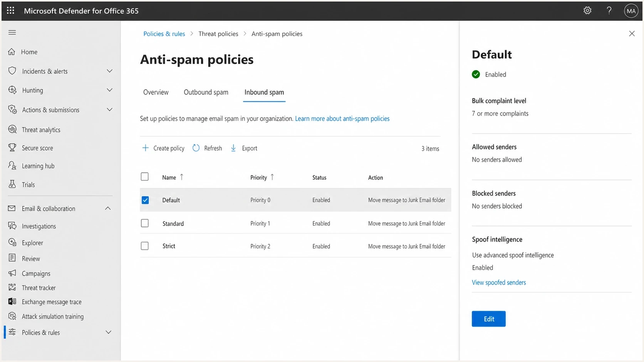The width and height of the screenshot is (644, 362).
Task: Open Threat policies breadcrumb
Action: click(x=218, y=34)
